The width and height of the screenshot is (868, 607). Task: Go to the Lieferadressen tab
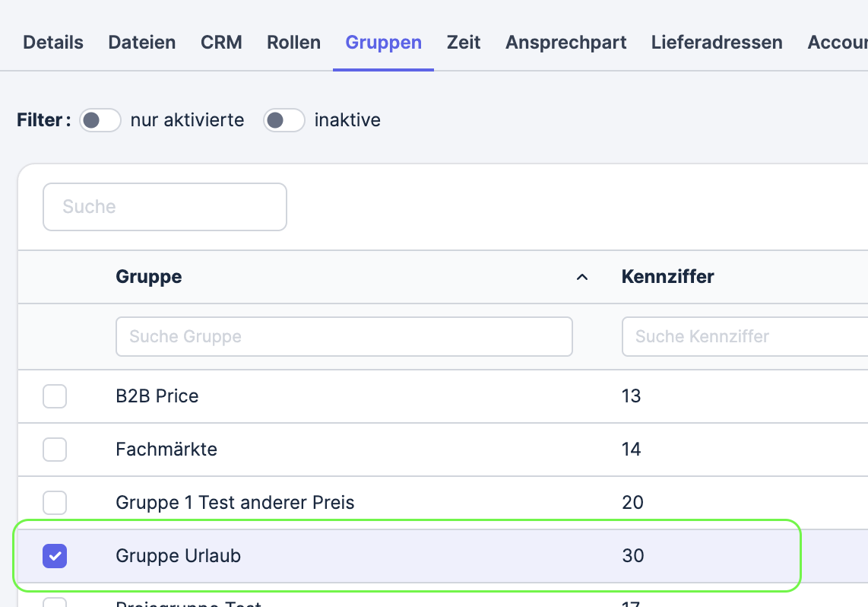[717, 43]
